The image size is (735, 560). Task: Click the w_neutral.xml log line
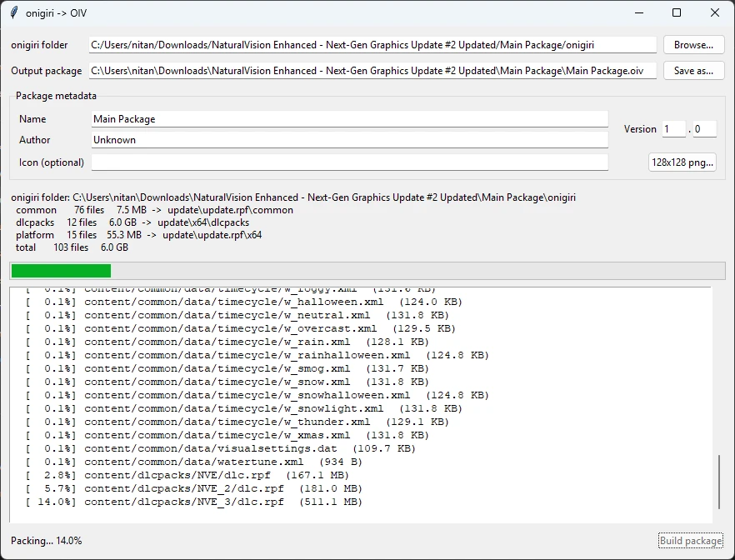pos(237,315)
